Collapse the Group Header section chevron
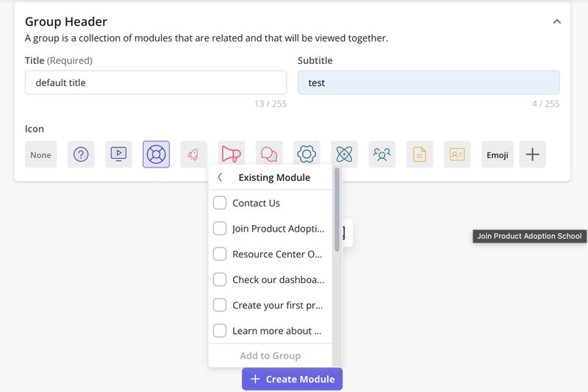This screenshot has width=588, height=392. pyautogui.click(x=557, y=22)
